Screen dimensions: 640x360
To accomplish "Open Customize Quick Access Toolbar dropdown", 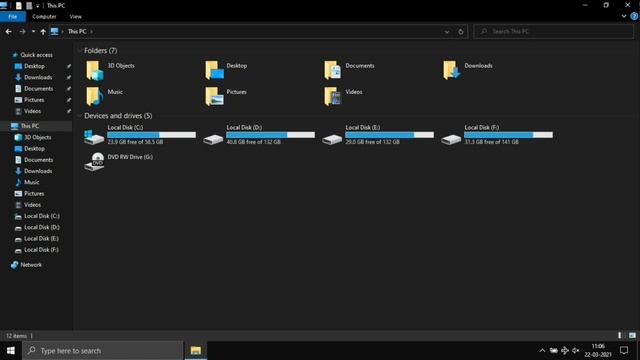I will pos(38,6).
